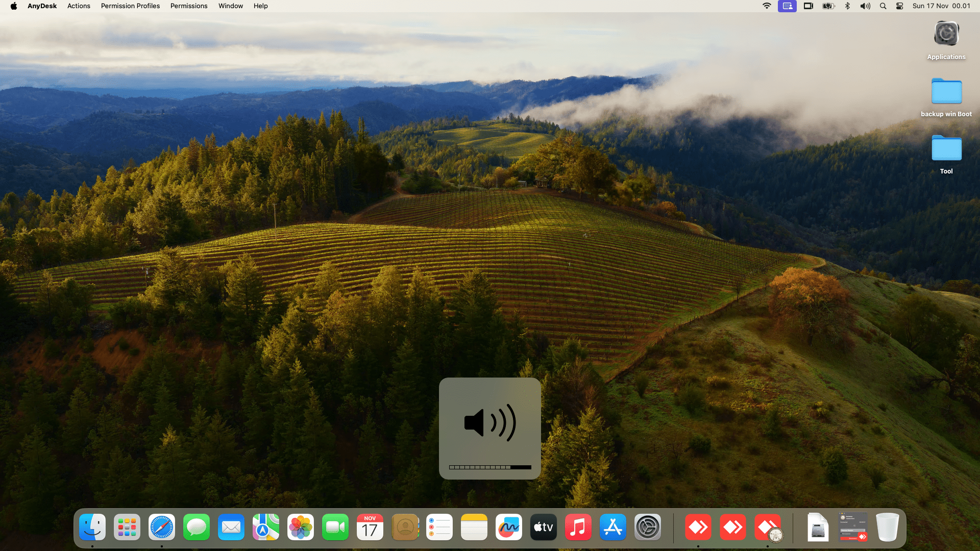Select the backup win Boot folder

[946, 92]
